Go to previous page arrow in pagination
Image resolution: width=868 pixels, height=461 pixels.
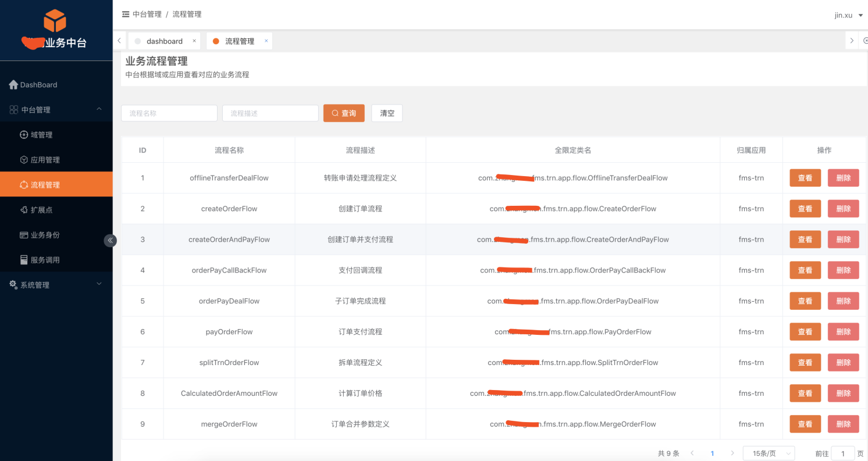pos(692,453)
